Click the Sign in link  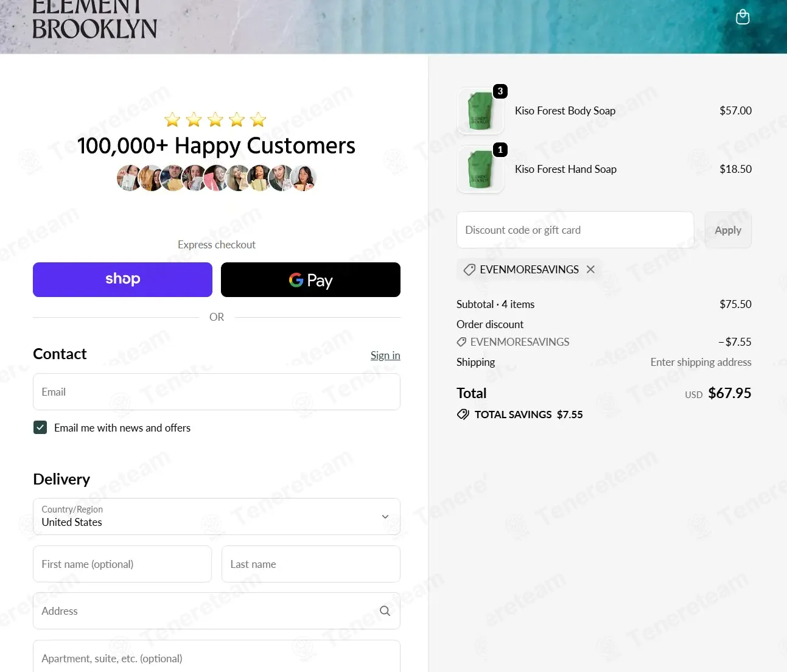click(x=385, y=355)
